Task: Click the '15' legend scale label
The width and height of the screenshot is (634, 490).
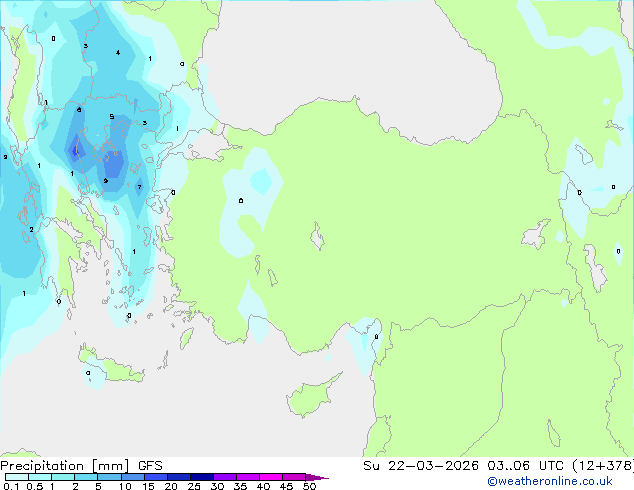Action: 148,486
